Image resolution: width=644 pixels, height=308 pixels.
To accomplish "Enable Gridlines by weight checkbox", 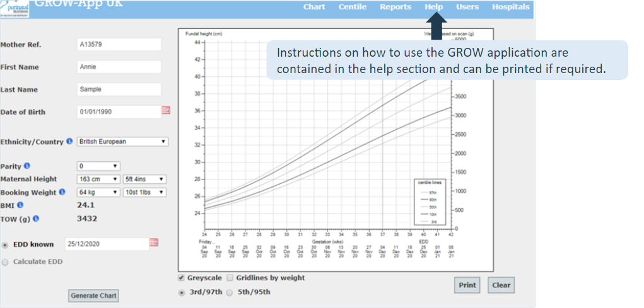I will tap(230, 278).
